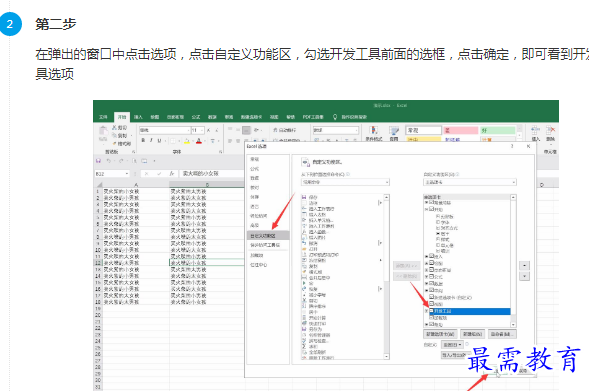Viewport: 589px width, 391px height.
Task: Toggle the 背景消除 checkbox in main tabs list
Action: [x=432, y=202]
